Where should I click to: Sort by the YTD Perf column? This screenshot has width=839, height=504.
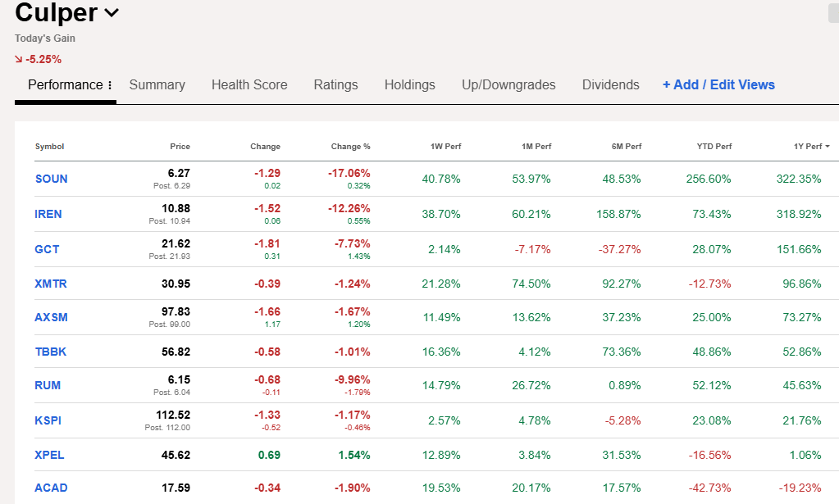tap(714, 147)
